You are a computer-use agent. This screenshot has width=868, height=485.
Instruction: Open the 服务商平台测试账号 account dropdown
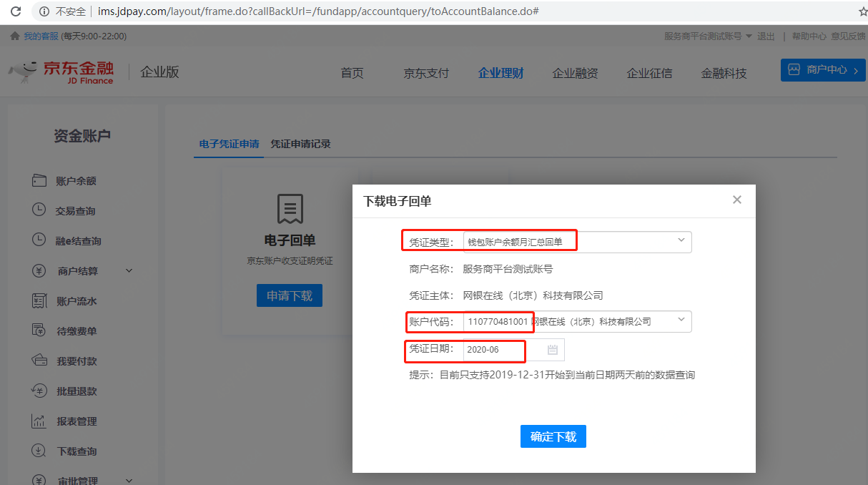point(708,36)
